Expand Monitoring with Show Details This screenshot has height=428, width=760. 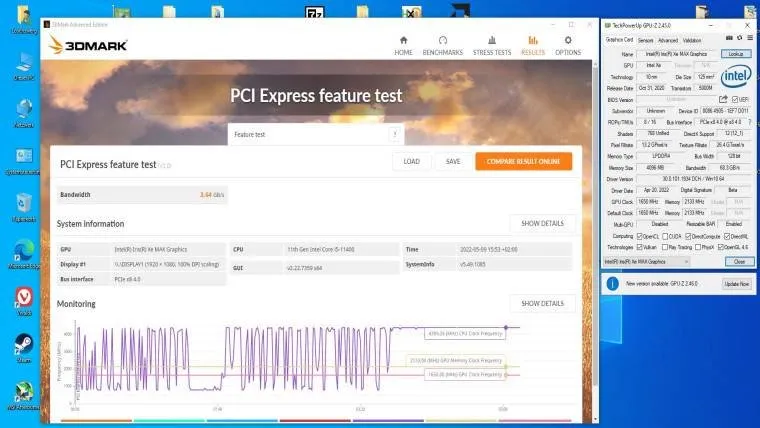point(542,303)
